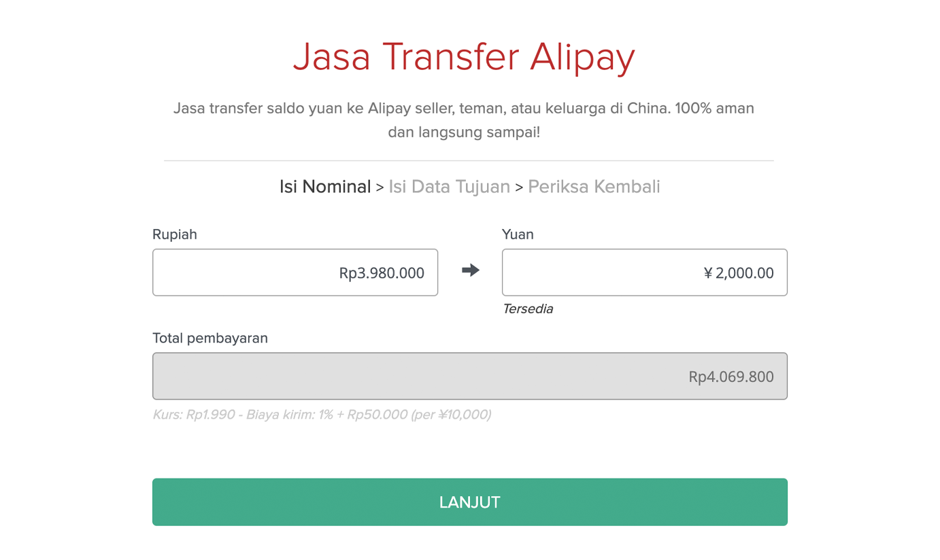Click the Jasa Transfer Alipay heading
This screenshot has height=560, width=940.
(x=464, y=56)
